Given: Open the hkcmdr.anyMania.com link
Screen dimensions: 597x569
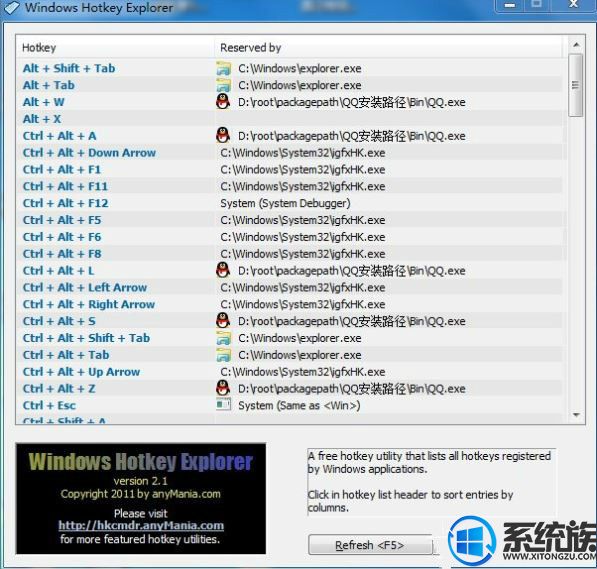Looking at the screenshot, I should (x=141, y=526).
